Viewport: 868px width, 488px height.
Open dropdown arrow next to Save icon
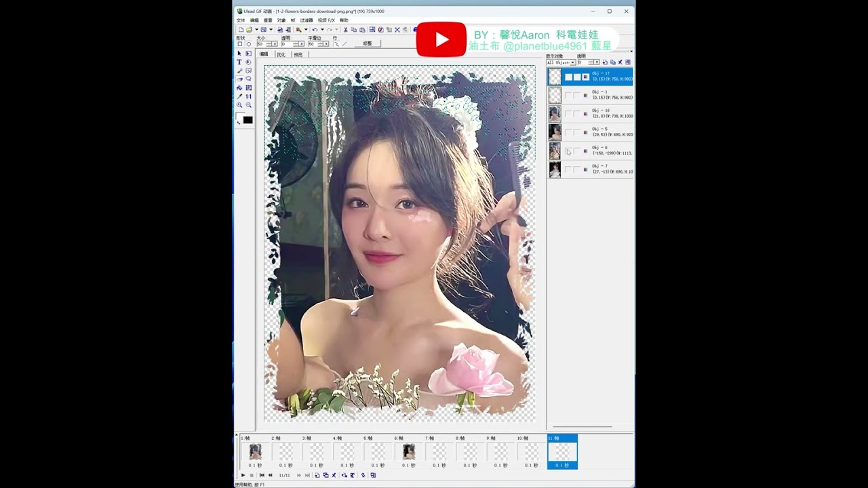coord(271,30)
